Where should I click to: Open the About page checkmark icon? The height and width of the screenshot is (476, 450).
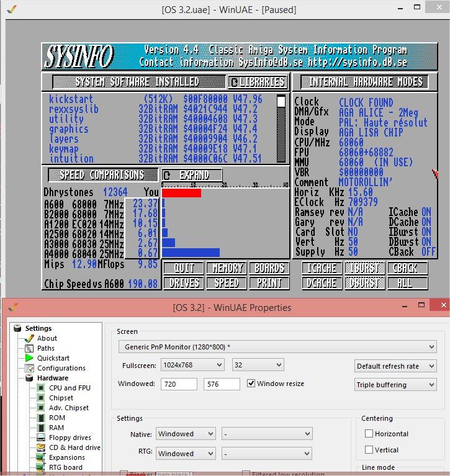click(x=27, y=338)
